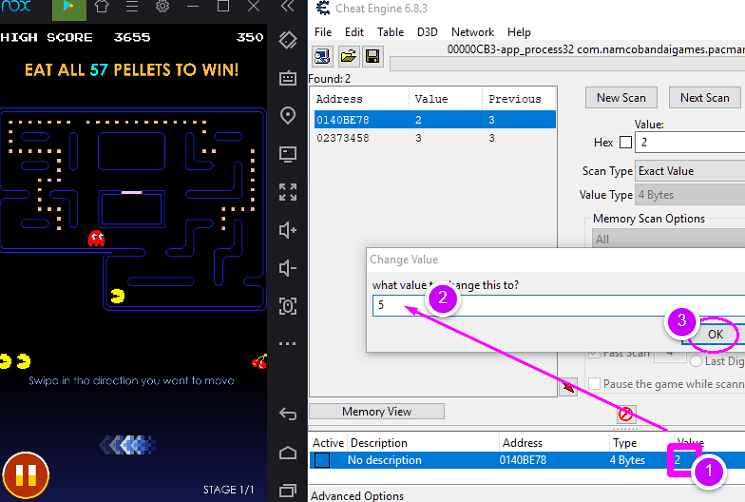Toggle Nox fullscreen arrows icon
Viewport: 745px width, 502px height.
pos(287,192)
